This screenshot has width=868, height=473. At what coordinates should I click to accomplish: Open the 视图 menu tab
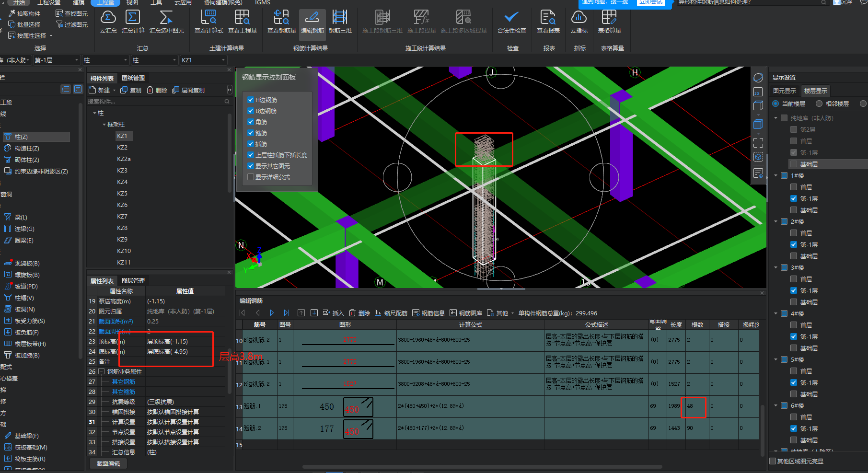point(132,2)
